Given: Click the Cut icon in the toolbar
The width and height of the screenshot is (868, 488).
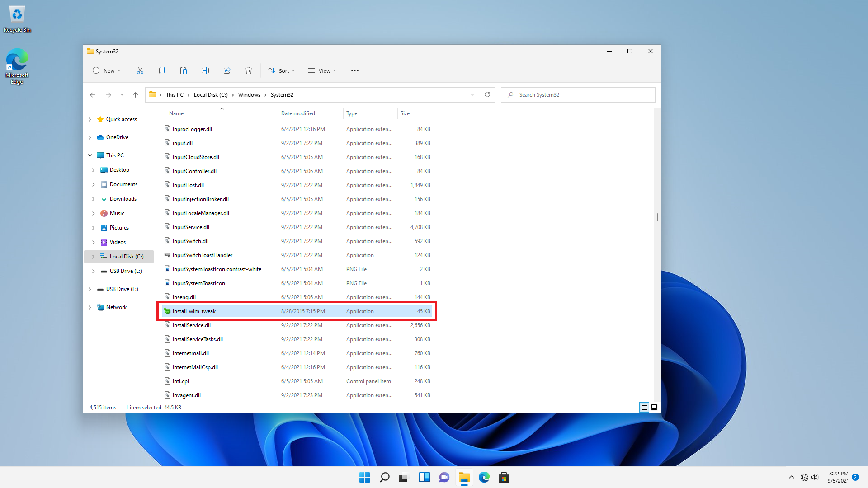Looking at the screenshot, I should [140, 70].
